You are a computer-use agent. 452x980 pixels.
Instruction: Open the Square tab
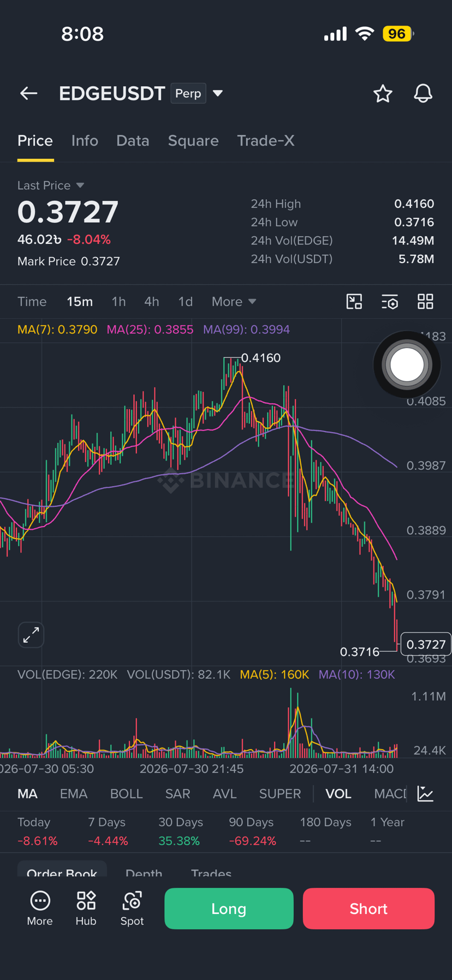coord(193,141)
